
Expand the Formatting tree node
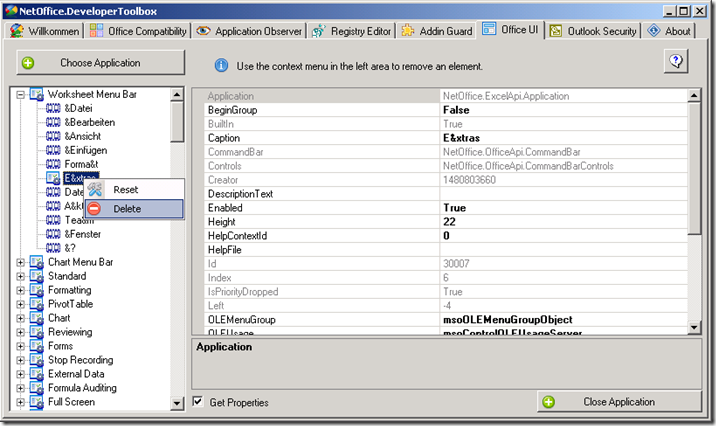[21, 290]
